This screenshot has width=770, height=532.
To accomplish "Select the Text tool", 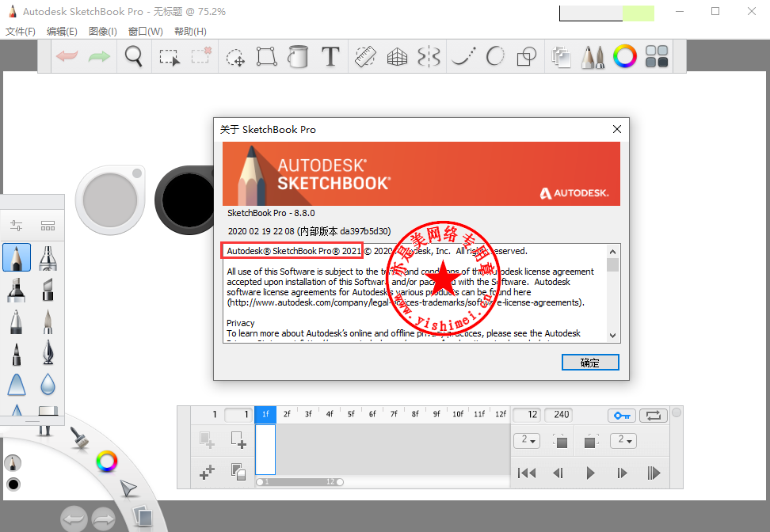I will tap(330, 56).
